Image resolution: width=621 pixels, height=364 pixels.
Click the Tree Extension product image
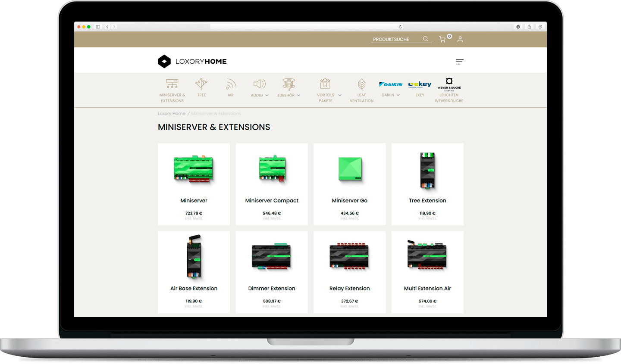pyautogui.click(x=427, y=170)
